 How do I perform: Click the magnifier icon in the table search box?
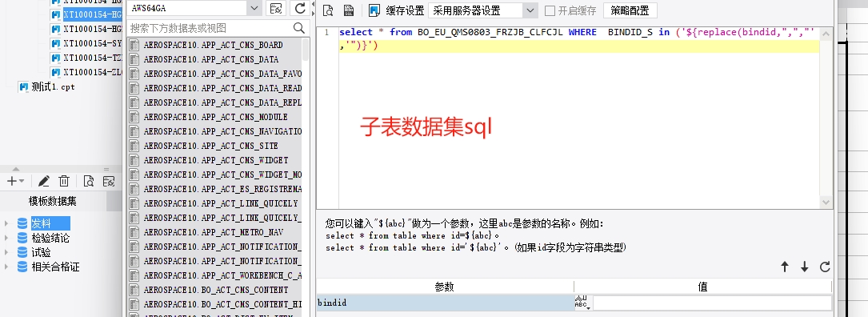[299, 28]
